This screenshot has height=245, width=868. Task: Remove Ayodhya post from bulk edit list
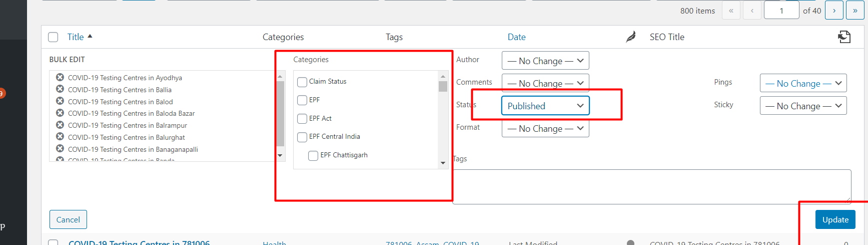coord(60,77)
